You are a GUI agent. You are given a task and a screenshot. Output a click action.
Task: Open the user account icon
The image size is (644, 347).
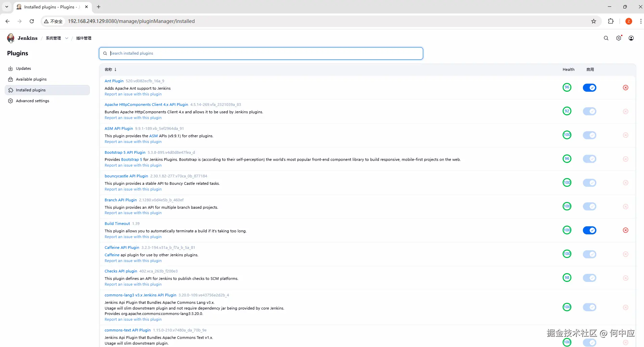click(x=631, y=38)
